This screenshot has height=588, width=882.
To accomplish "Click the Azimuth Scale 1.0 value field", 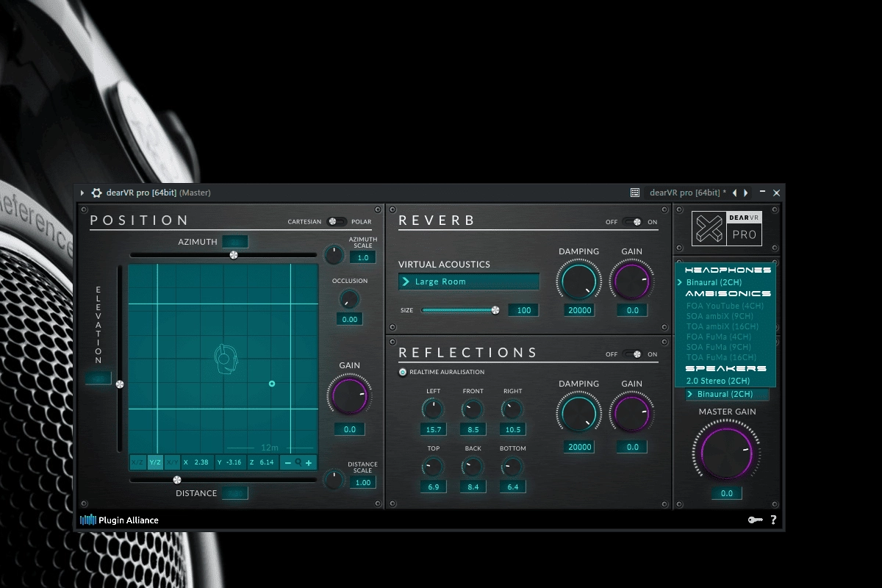I will (x=363, y=257).
